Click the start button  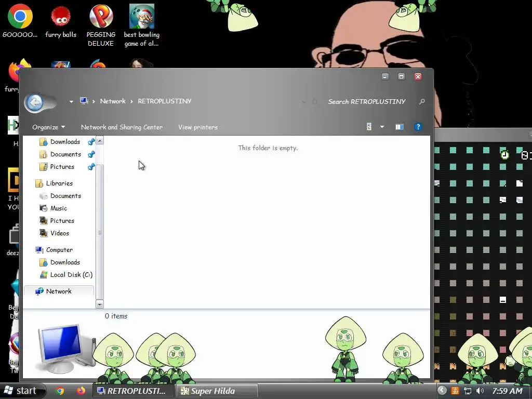(x=22, y=391)
